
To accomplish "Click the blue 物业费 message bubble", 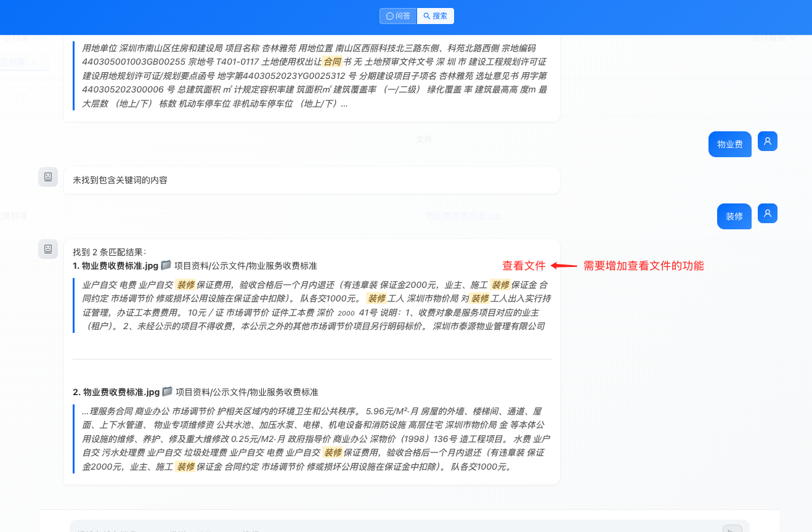I will click(729, 144).
